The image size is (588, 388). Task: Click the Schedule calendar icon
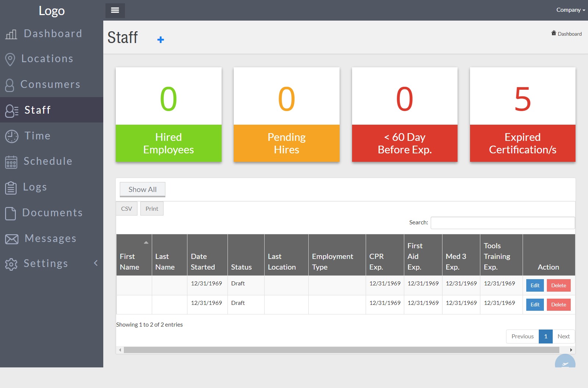coord(11,162)
